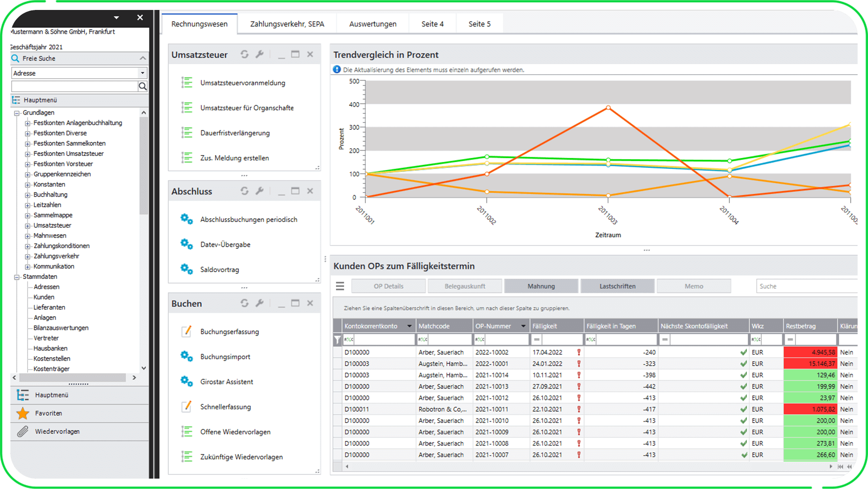The width and height of the screenshot is (868, 489).
Task: Click hamburger menu in Kunden OPs panel
Action: (340, 286)
